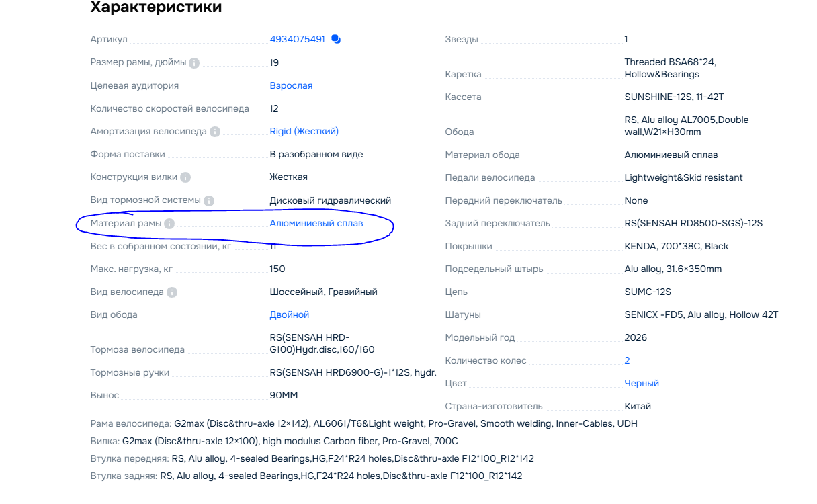Follow the Взрослая audience link
Image resolution: width=817 pixels, height=504 pixels.
(x=291, y=86)
